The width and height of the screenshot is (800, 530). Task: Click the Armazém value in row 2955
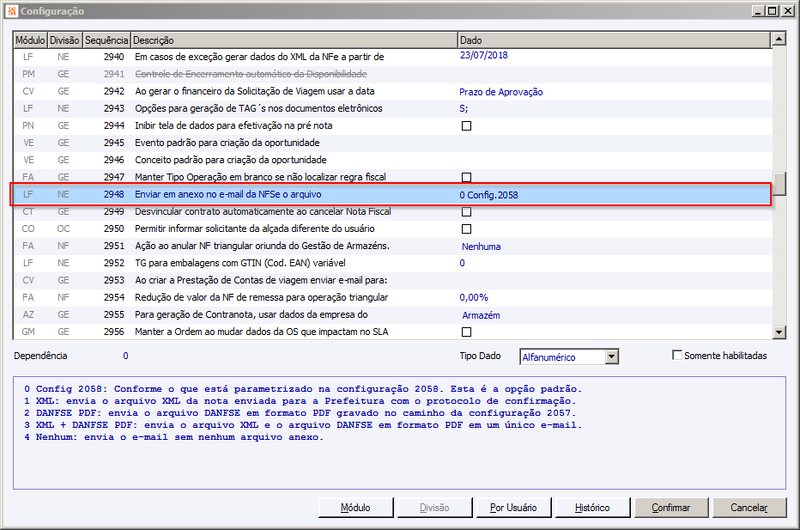(x=481, y=316)
